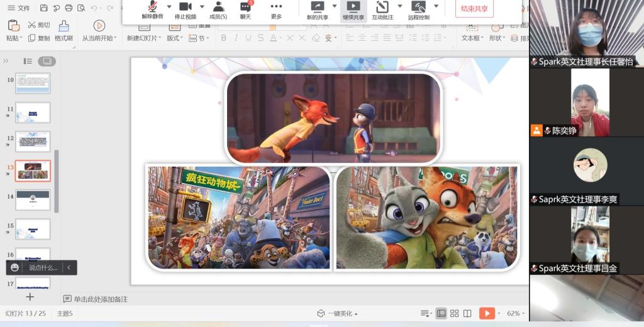Viewport: 644px width, 327px height.
Task: Switch slide panel to outline view
Action: [x=28, y=61]
